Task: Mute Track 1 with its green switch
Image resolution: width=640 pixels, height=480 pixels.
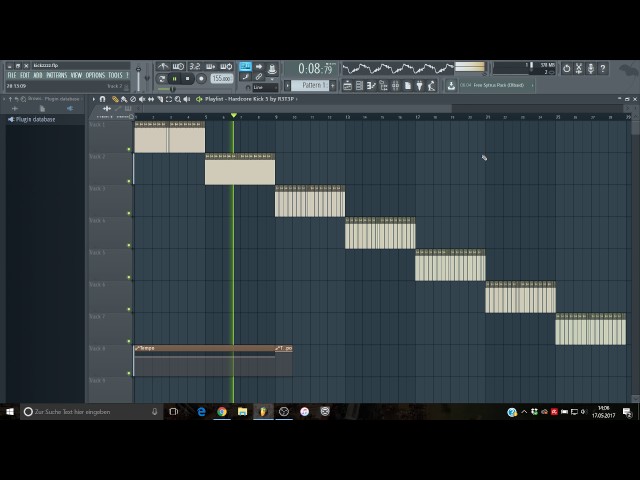Action: point(129,149)
